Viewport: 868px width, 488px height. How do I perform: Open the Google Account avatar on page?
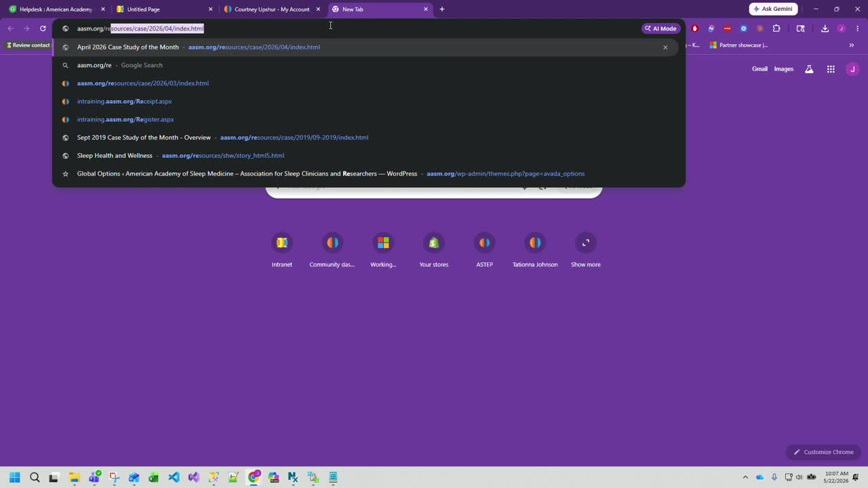click(852, 69)
